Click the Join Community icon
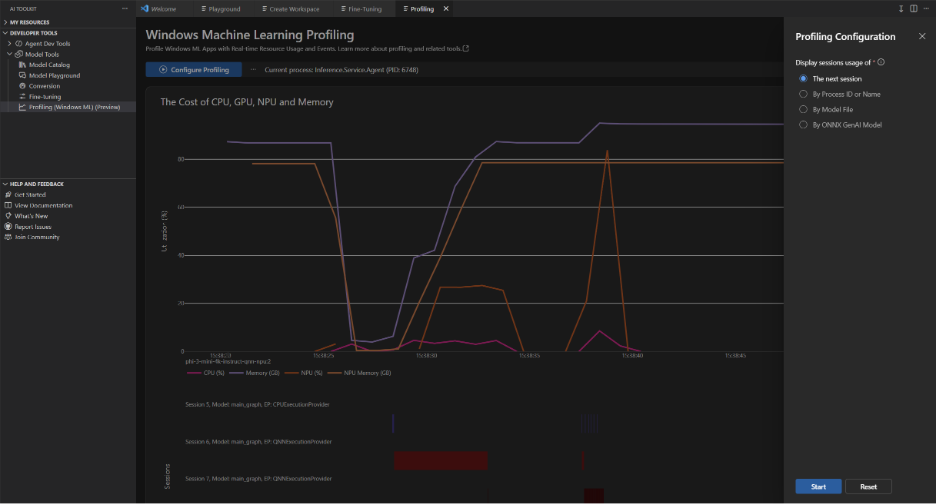This screenshot has width=936, height=504. [x=8, y=237]
